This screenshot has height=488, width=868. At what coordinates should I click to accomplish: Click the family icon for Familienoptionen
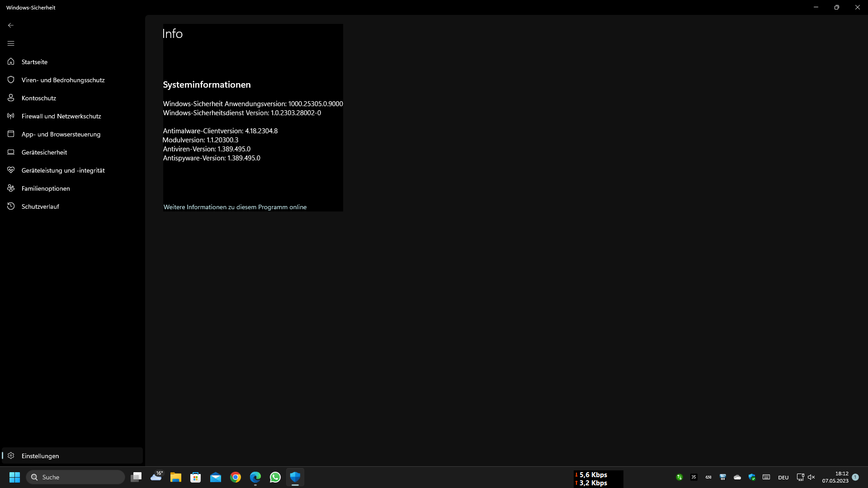click(x=11, y=188)
